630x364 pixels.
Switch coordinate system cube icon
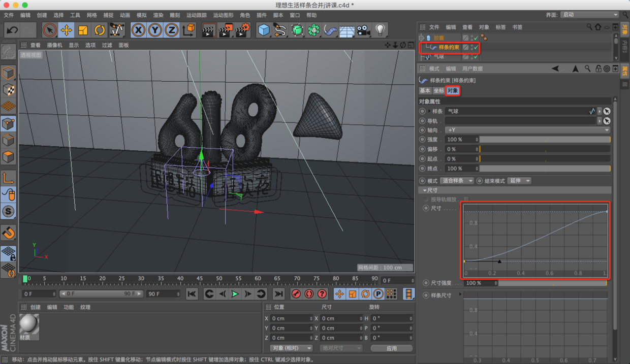coord(188,30)
